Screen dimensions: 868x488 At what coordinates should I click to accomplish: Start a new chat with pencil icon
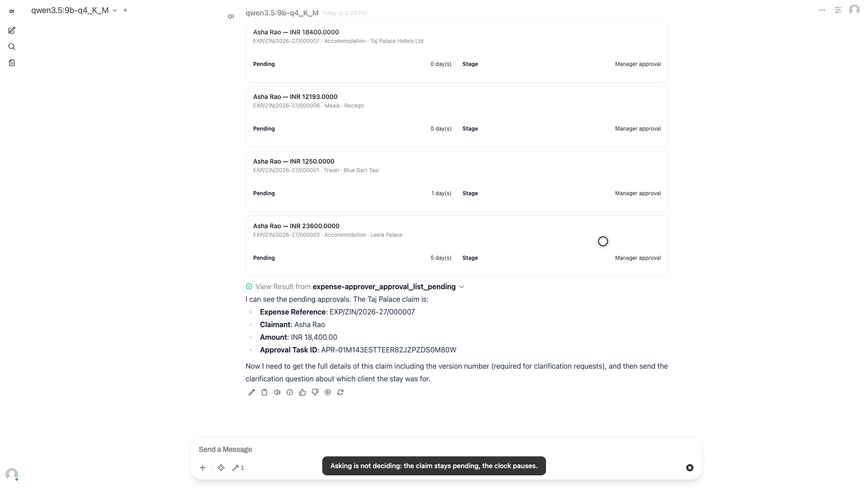click(12, 30)
